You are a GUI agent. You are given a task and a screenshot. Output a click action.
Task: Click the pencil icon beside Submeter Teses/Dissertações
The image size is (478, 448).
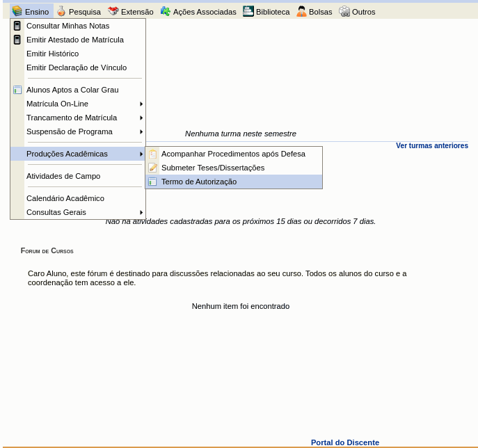click(152, 168)
